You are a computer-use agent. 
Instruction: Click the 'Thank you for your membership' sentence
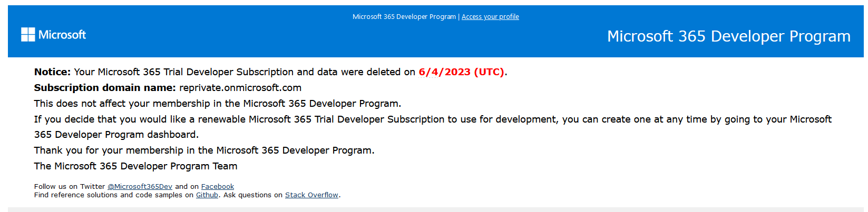tap(204, 150)
